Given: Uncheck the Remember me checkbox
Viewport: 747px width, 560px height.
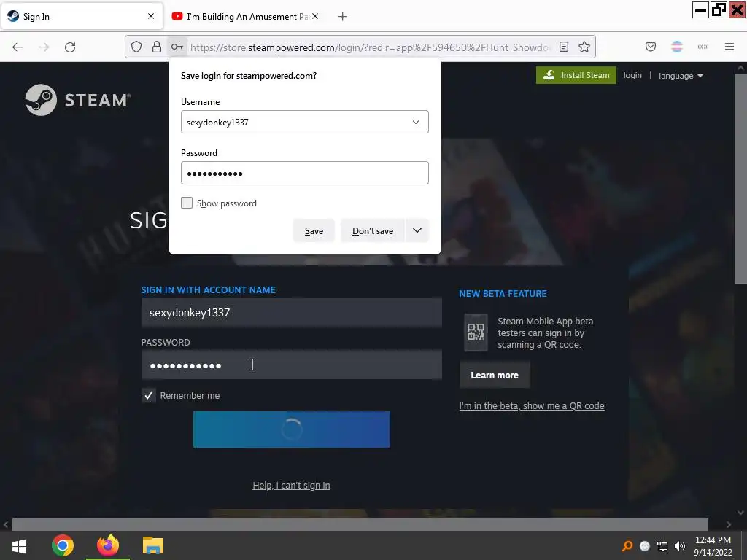Looking at the screenshot, I should [x=149, y=395].
